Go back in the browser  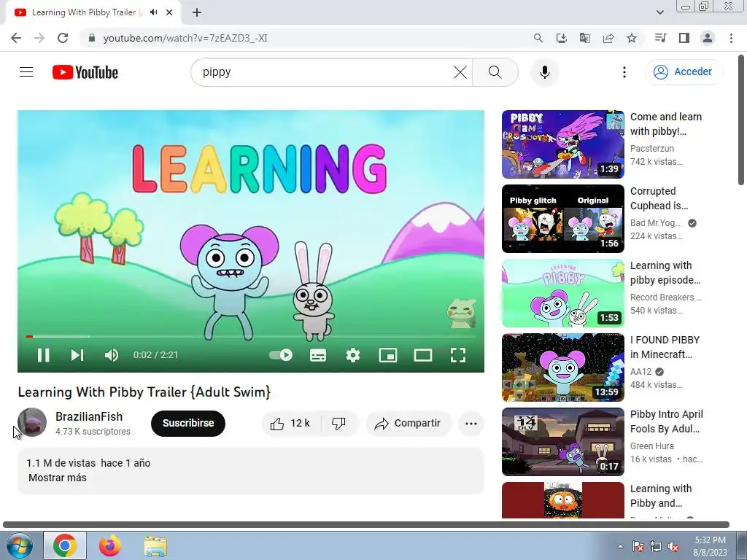(x=16, y=38)
